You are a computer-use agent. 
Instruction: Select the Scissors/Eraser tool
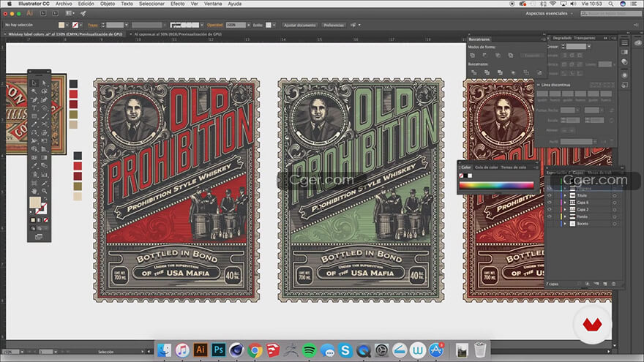click(44, 124)
